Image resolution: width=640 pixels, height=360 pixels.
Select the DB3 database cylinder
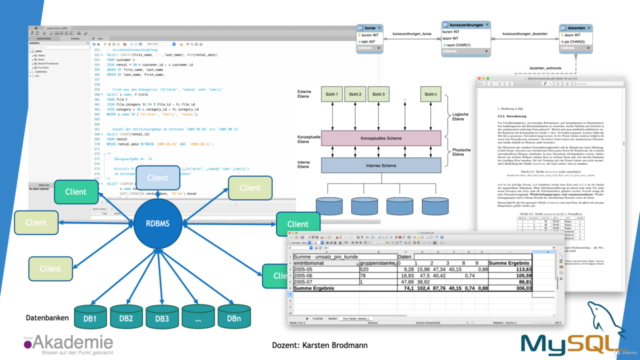(162, 317)
